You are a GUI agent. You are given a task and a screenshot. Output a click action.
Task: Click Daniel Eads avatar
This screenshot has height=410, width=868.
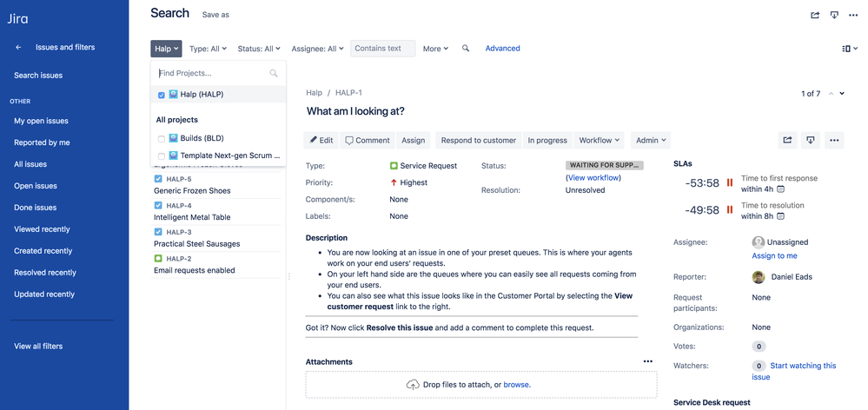759,276
